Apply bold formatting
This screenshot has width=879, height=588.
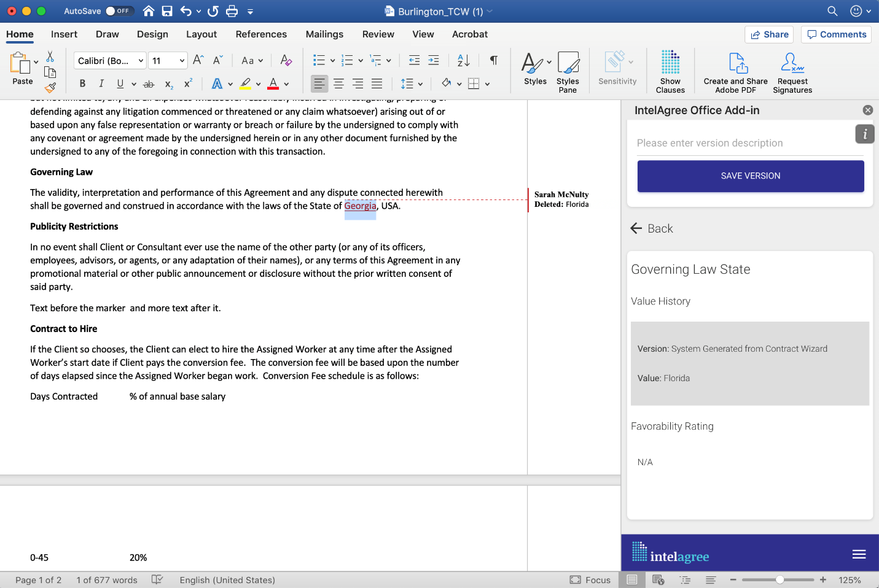click(x=82, y=83)
